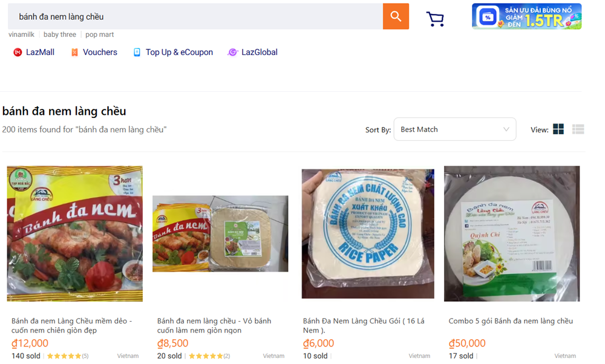Open the yellow Bánh đa nem product image

pos(75,233)
